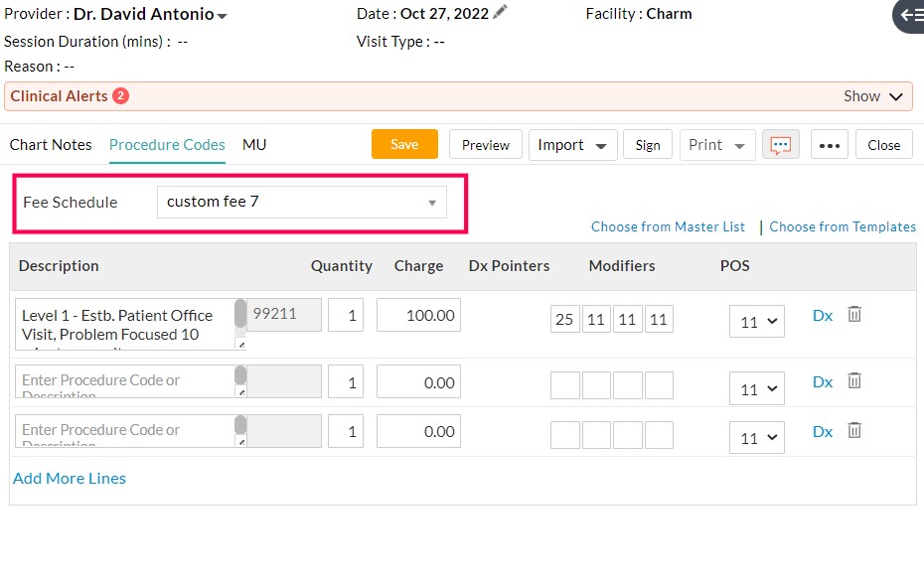Image resolution: width=924 pixels, height=587 pixels.
Task: Click the Dx link on the 99211 row
Action: click(821, 315)
